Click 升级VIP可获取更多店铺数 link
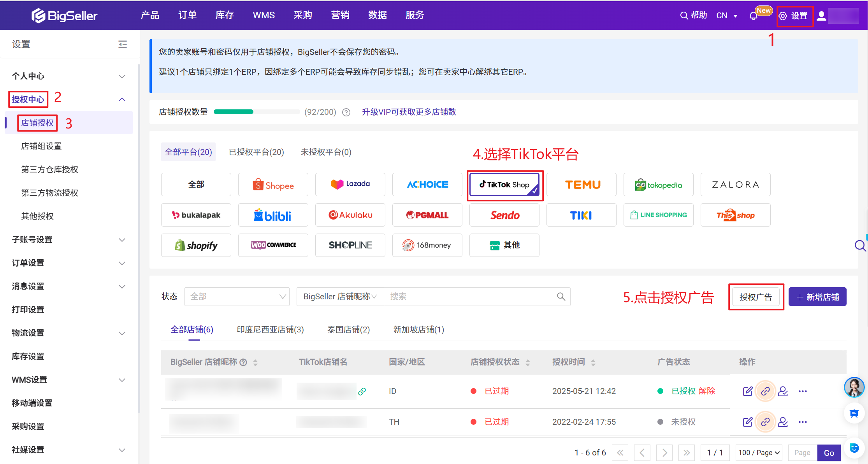The image size is (868, 464). [409, 112]
